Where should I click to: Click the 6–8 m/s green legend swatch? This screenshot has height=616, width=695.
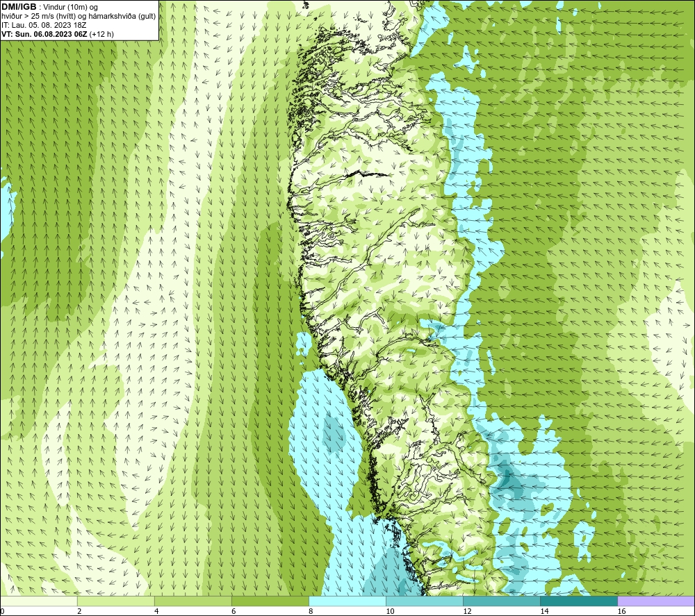pos(270,601)
